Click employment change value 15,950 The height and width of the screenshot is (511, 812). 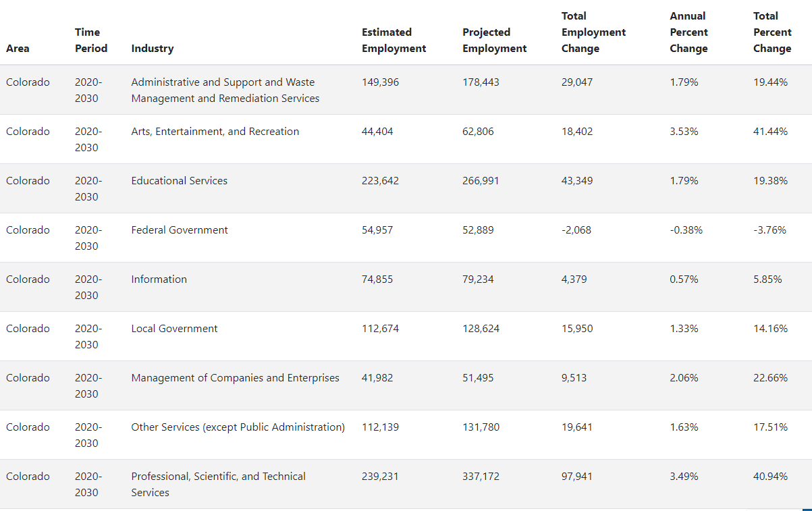pos(578,329)
